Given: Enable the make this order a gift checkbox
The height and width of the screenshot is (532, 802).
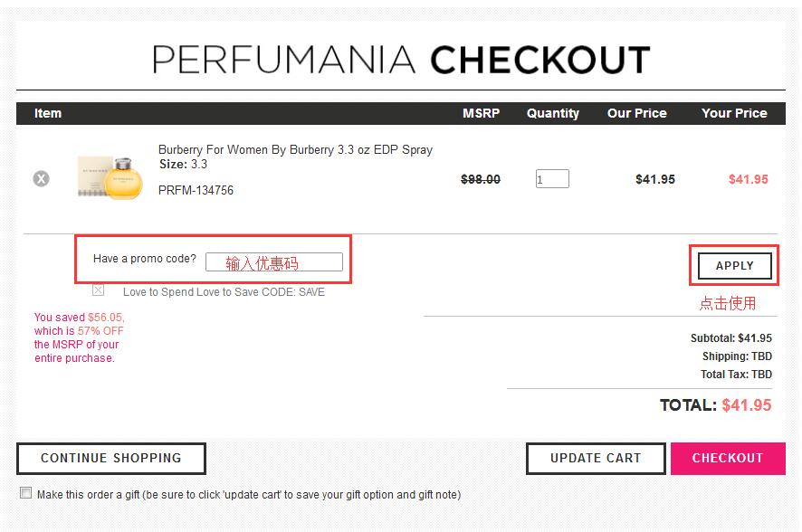Looking at the screenshot, I should [26, 493].
